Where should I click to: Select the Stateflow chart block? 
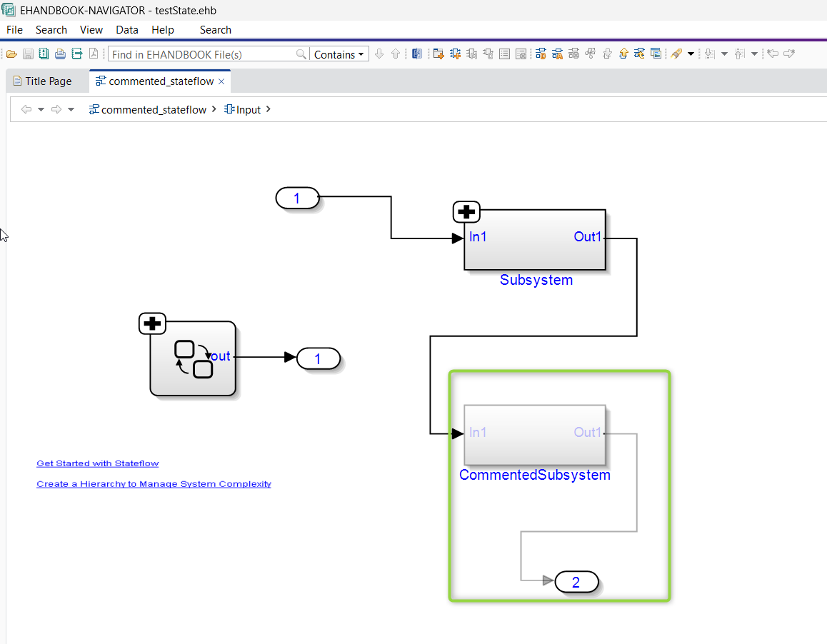[193, 358]
